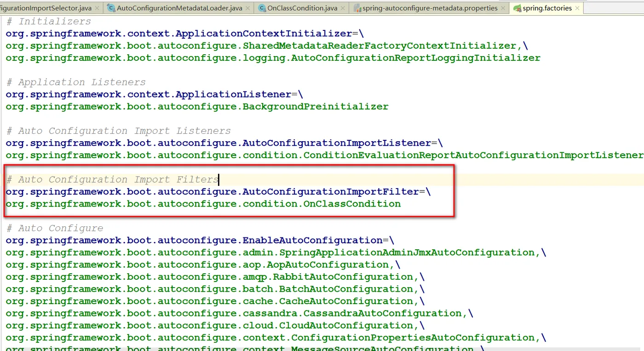Click the '# Application Listeners' comment

pyautogui.click(x=76, y=82)
